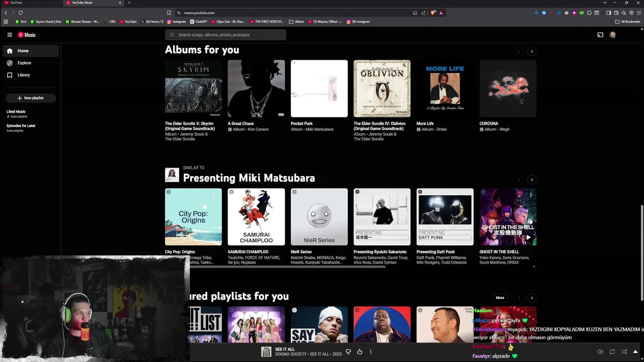Click the volume speaker icon
644x362 pixels.
tap(600, 352)
